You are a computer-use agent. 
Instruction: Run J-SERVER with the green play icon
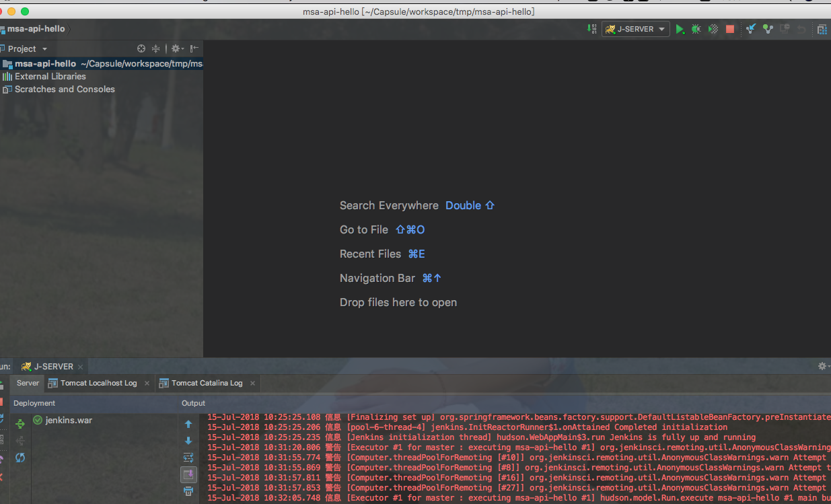coord(680,30)
